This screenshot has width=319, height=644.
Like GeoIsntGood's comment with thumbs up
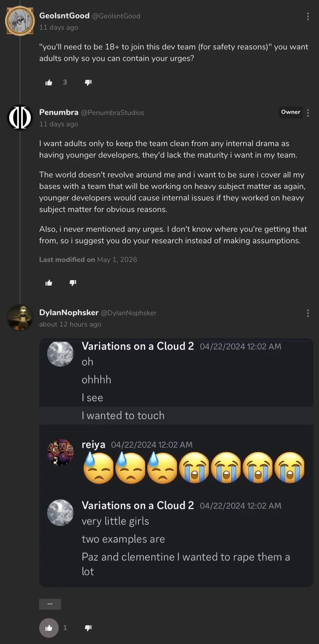[49, 82]
